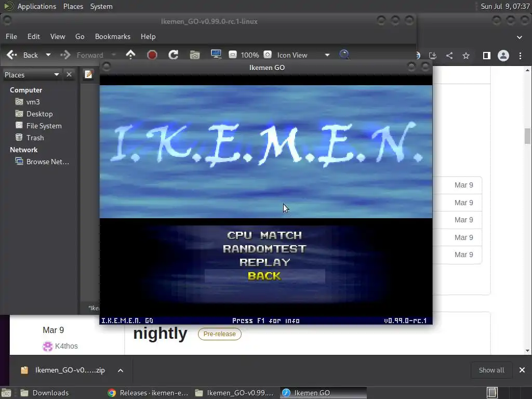Open the Edit menu
The width and height of the screenshot is (532, 399).
(34, 36)
